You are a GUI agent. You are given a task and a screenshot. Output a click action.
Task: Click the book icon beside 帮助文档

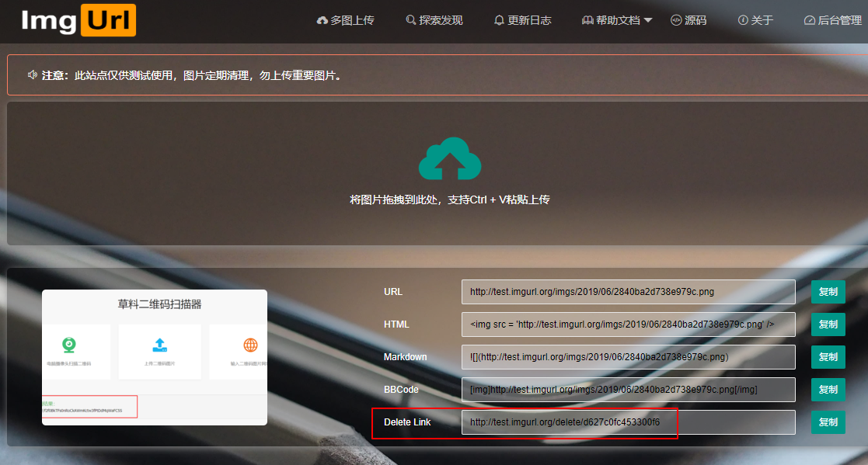[587, 20]
